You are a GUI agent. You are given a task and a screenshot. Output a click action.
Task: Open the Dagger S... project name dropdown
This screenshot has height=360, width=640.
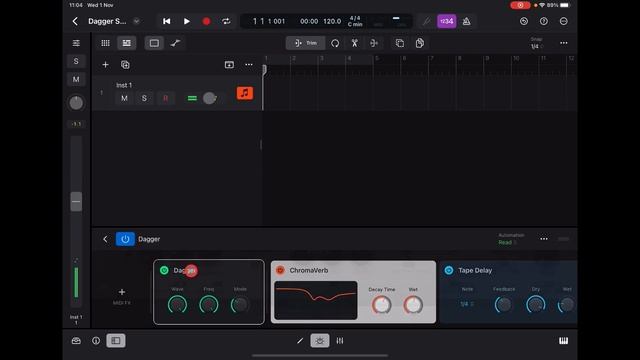click(136, 21)
